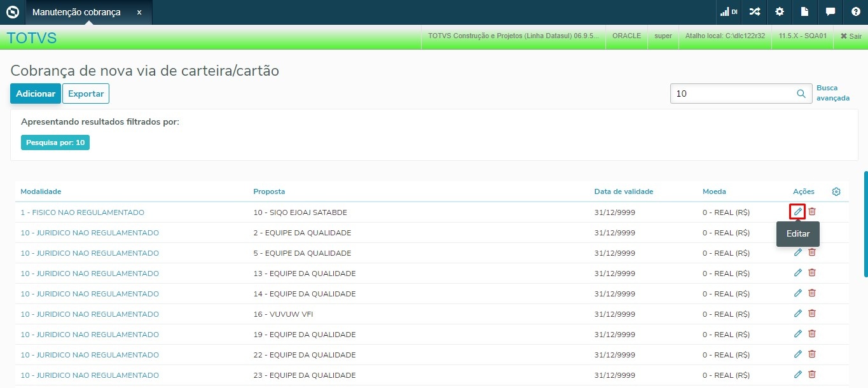
Task: Click Sair to log out
Action: point(851,36)
